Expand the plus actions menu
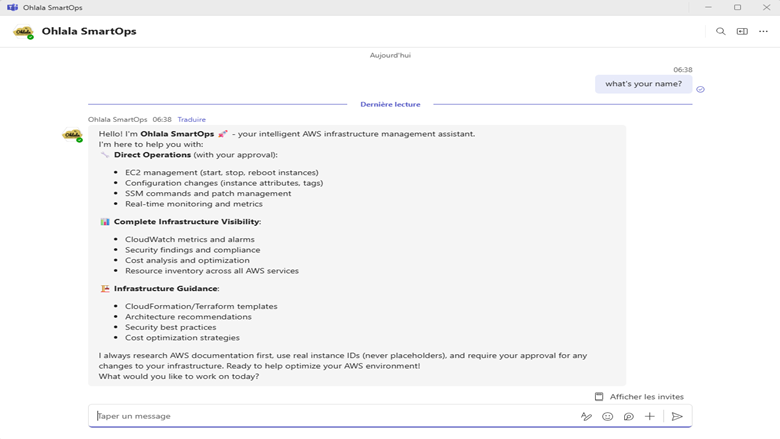 click(650, 416)
